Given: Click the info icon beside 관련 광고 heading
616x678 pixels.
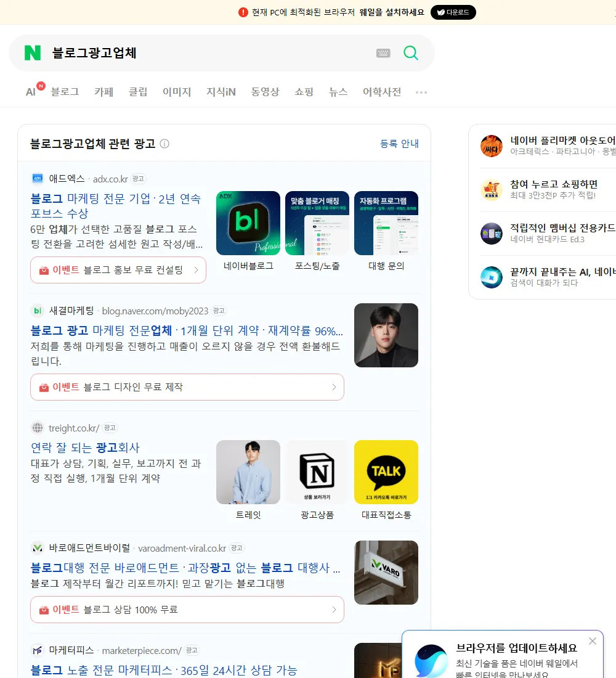Looking at the screenshot, I should coord(164,144).
